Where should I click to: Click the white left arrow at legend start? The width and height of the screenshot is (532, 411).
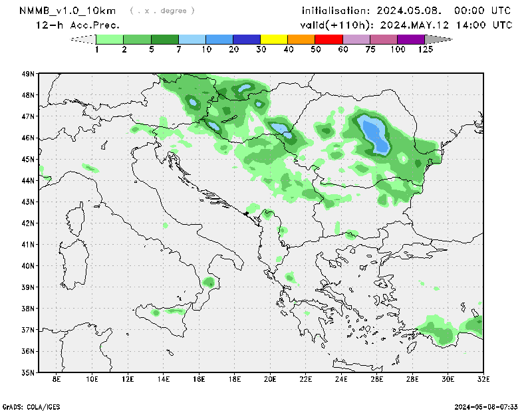pyautogui.click(x=83, y=39)
